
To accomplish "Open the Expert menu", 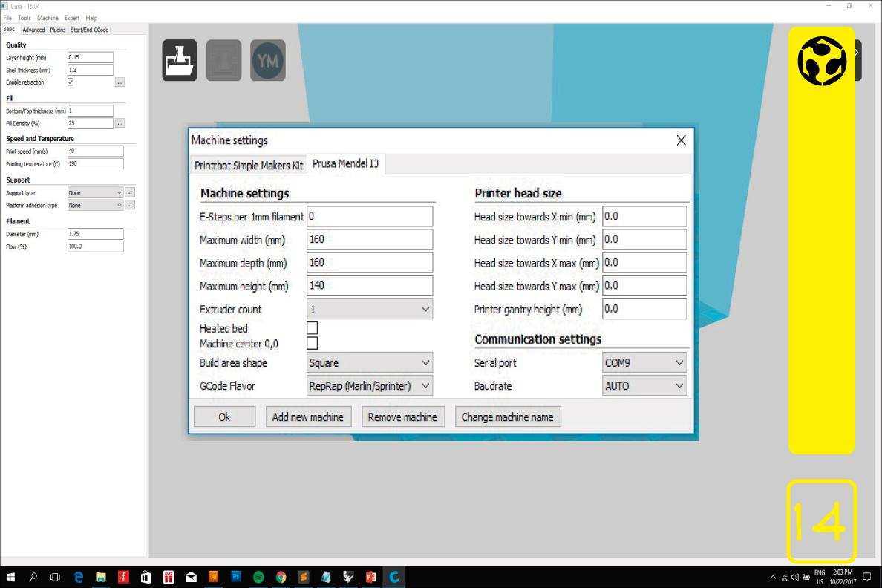I will [x=72, y=18].
